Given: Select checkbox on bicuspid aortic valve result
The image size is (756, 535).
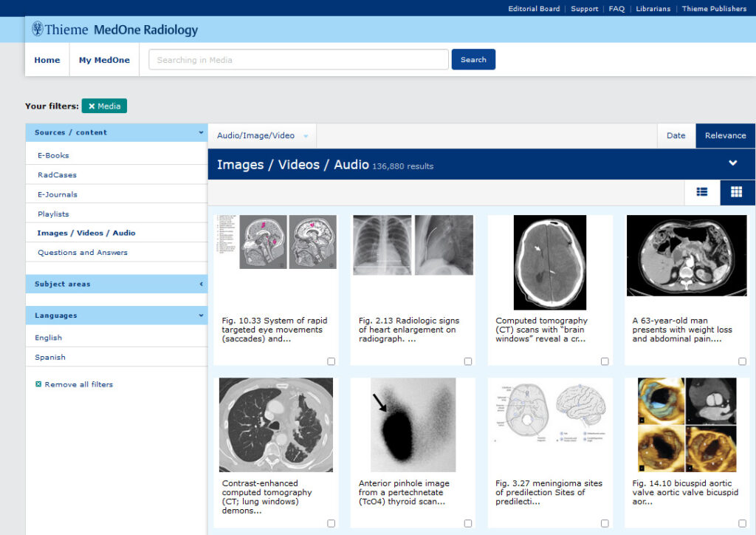Looking at the screenshot, I should (741, 523).
